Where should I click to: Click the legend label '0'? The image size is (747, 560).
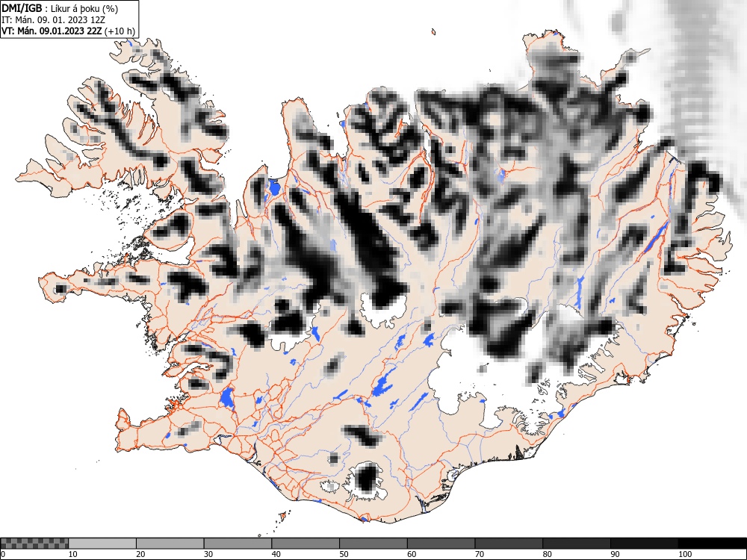tap(3, 554)
